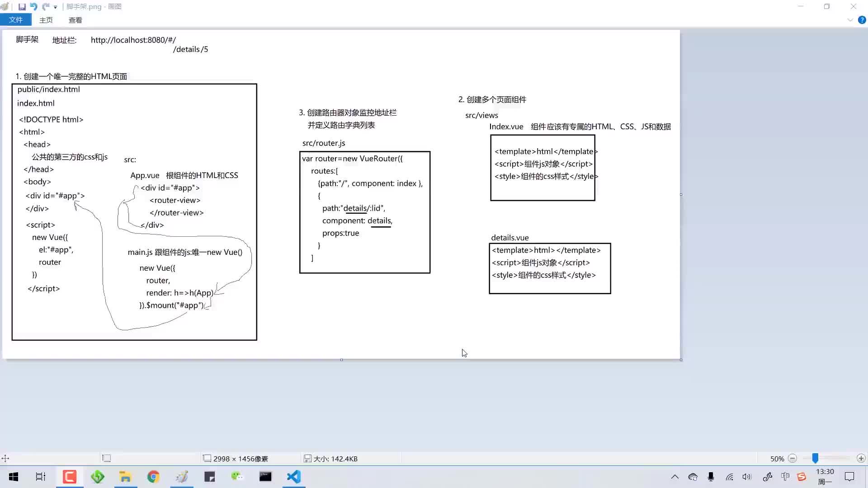Undo the last action

click(x=34, y=7)
